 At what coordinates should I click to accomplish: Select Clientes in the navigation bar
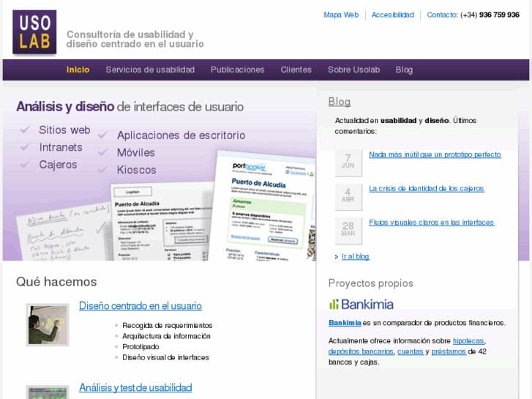(296, 70)
